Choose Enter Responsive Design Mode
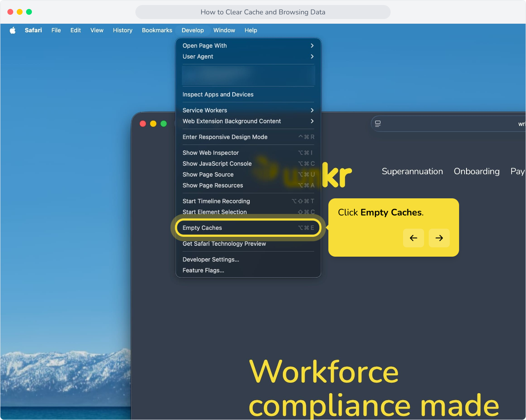 coord(248,137)
